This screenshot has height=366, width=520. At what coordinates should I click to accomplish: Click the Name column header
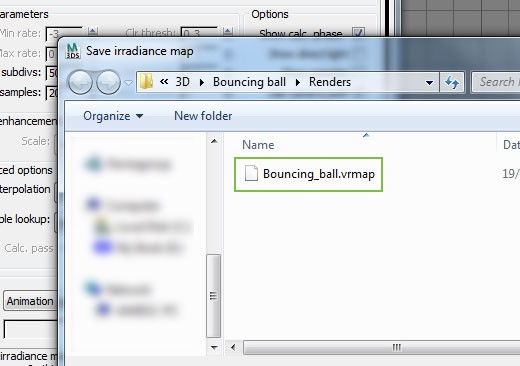tap(258, 145)
